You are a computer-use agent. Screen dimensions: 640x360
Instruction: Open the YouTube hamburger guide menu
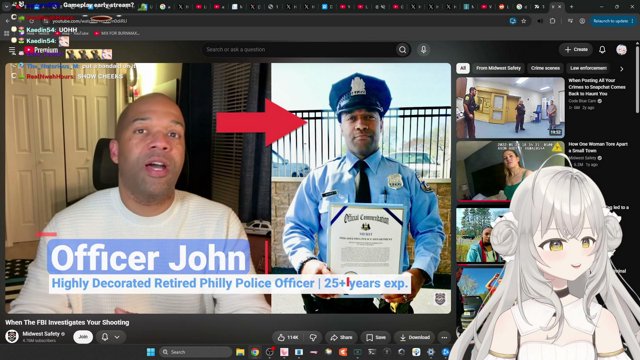[12, 51]
